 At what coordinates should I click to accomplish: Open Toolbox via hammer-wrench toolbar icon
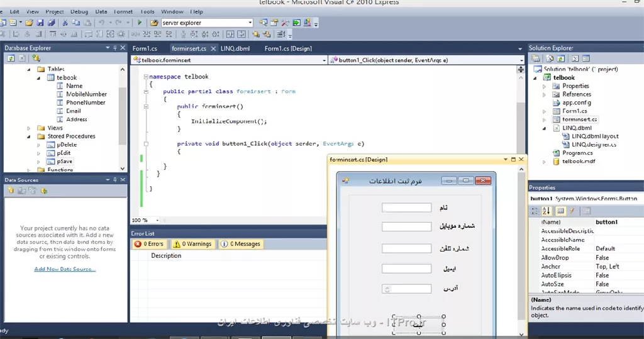tap(285, 23)
